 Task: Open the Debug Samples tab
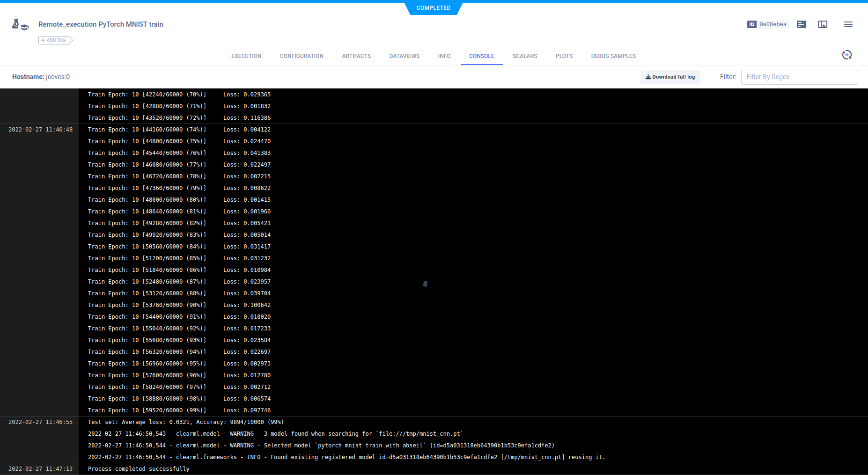613,56
